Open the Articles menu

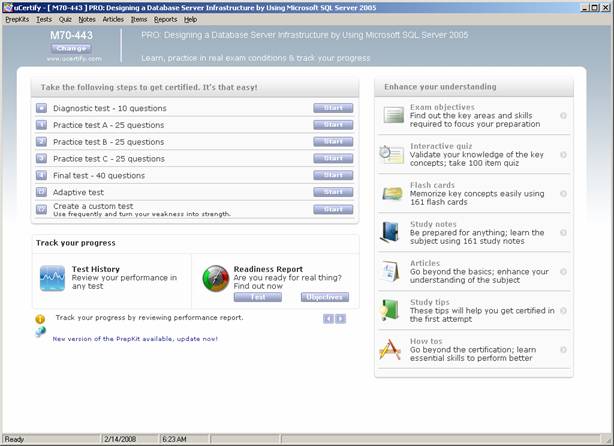(113, 19)
